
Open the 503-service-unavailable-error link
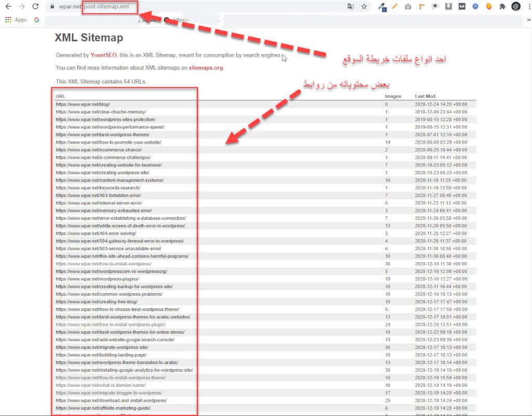click(109, 249)
